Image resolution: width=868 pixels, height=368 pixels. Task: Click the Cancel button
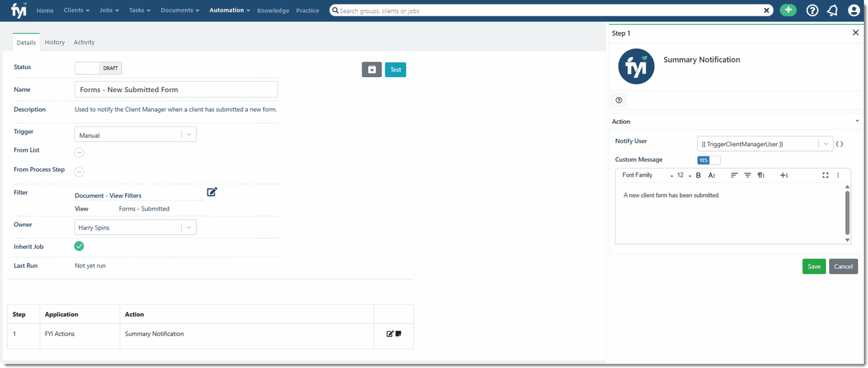click(x=843, y=266)
